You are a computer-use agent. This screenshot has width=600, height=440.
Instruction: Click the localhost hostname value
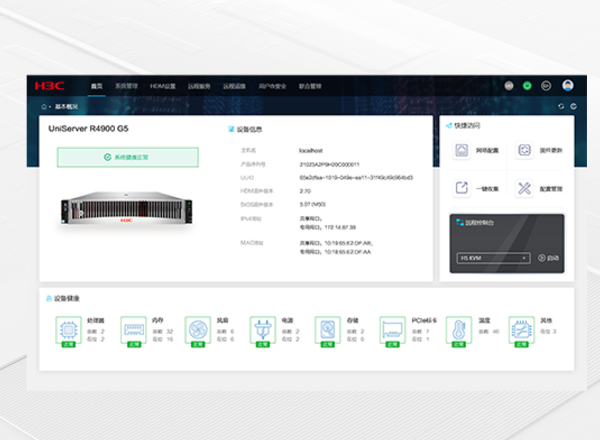click(311, 150)
